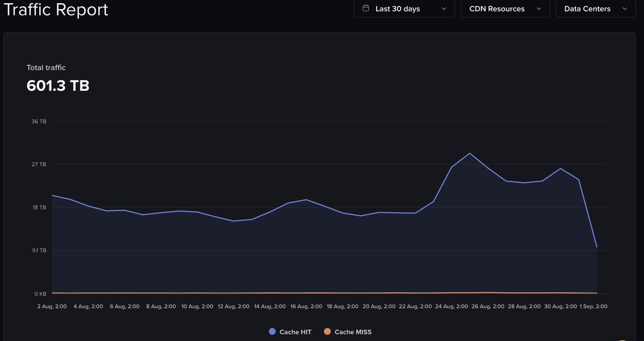Click the Total traffic label
The width and height of the screenshot is (644, 341).
point(46,67)
